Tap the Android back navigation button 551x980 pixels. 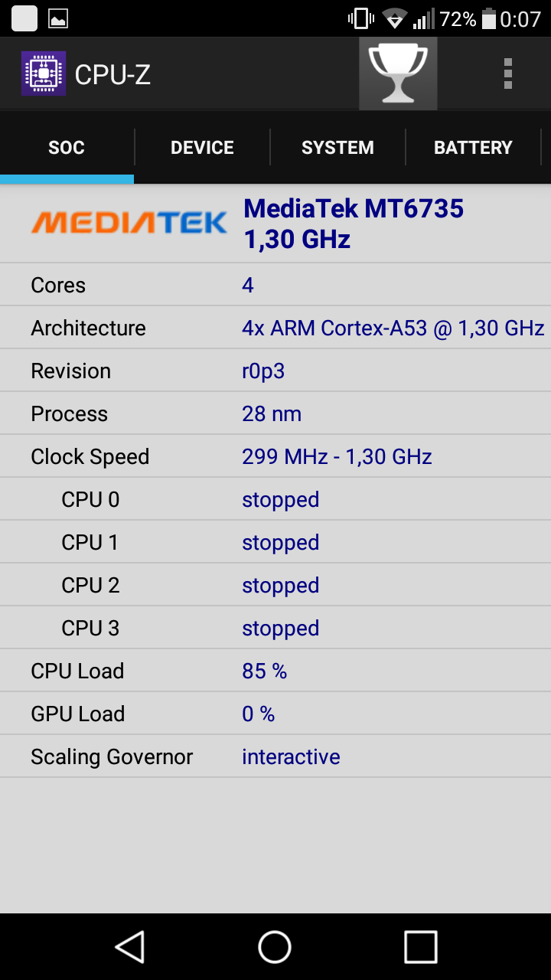[x=130, y=946]
